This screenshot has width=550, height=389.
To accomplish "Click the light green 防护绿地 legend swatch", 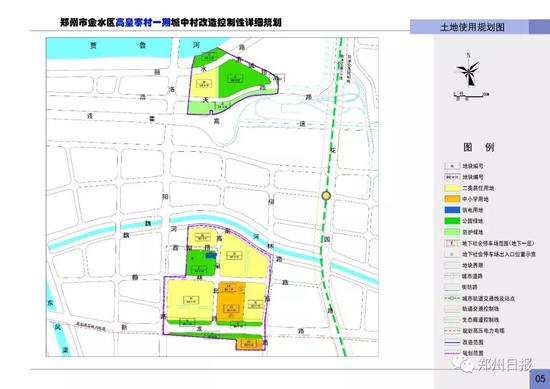I will (x=452, y=232).
